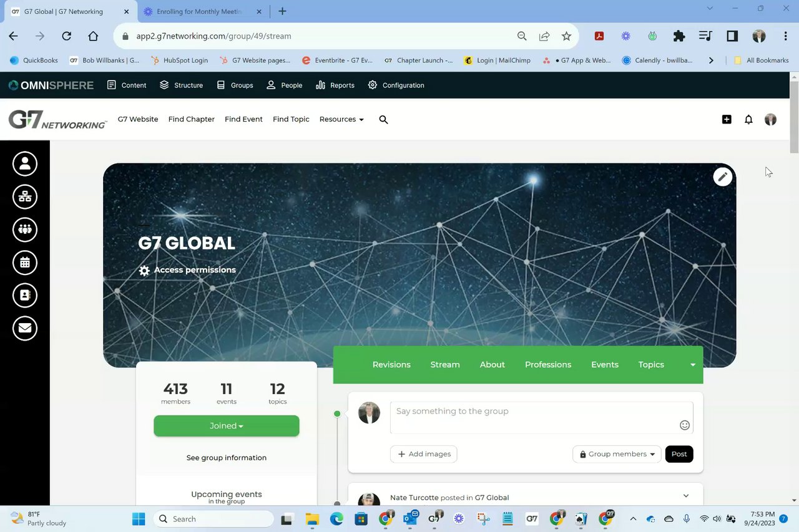Open the People admin menu

pyautogui.click(x=285, y=85)
